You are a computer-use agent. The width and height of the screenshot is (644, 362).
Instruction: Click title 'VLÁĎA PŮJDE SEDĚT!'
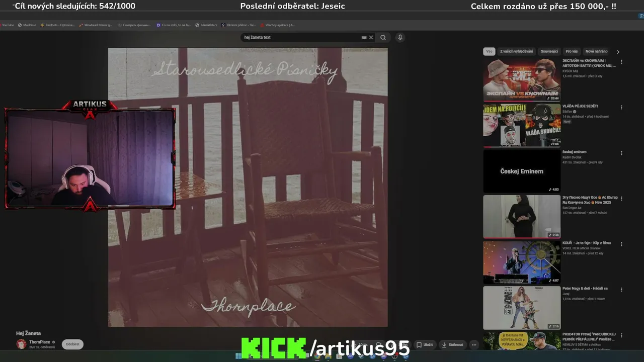[x=580, y=106]
